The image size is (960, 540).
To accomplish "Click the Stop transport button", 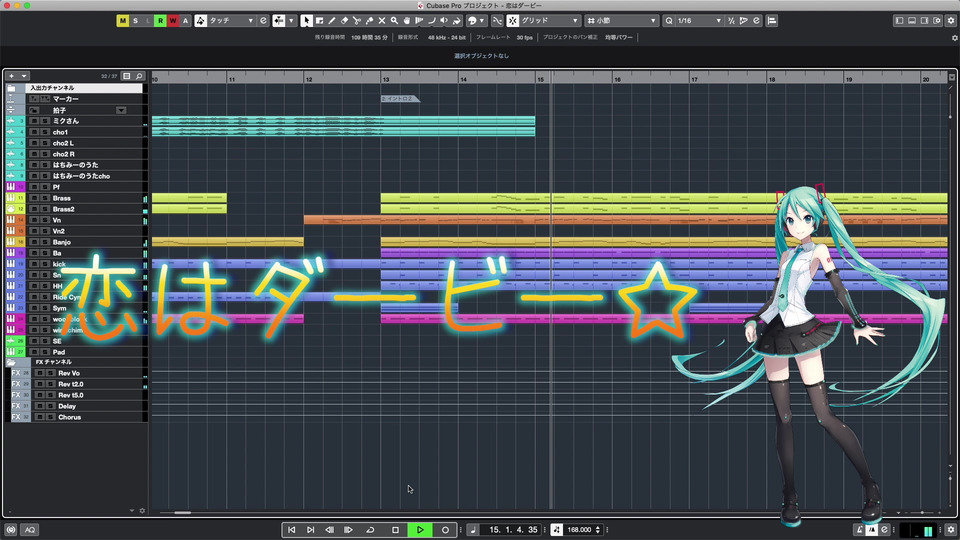I will (x=396, y=530).
